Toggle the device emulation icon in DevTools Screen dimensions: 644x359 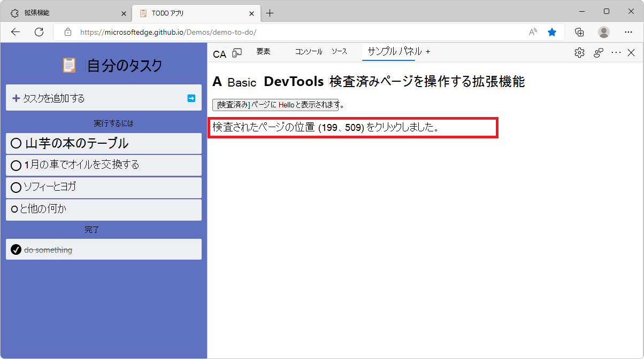coord(237,53)
